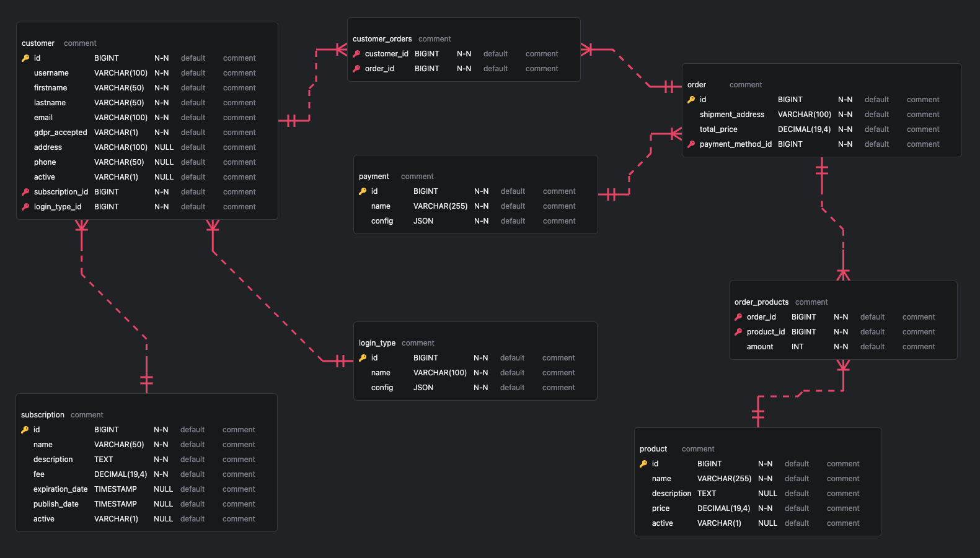Image resolution: width=980 pixels, height=558 pixels.
Task: Click the config column in login_type table
Action: pos(382,388)
